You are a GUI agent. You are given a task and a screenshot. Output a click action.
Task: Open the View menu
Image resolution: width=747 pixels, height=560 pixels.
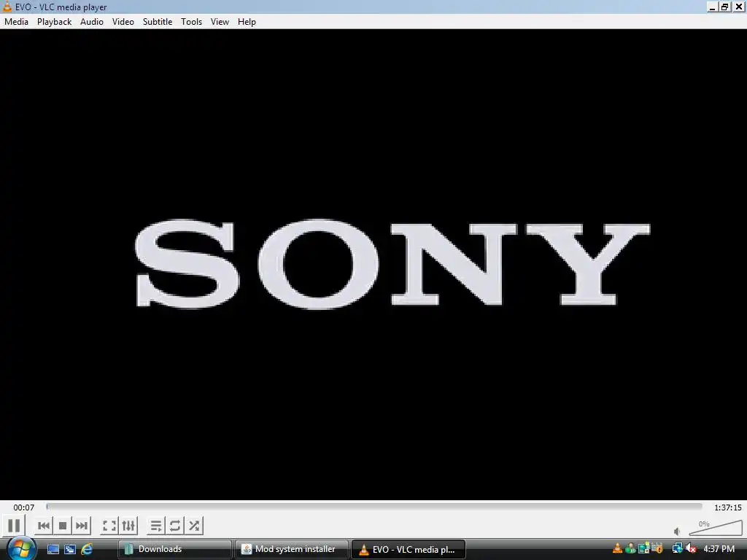pyautogui.click(x=220, y=22)
